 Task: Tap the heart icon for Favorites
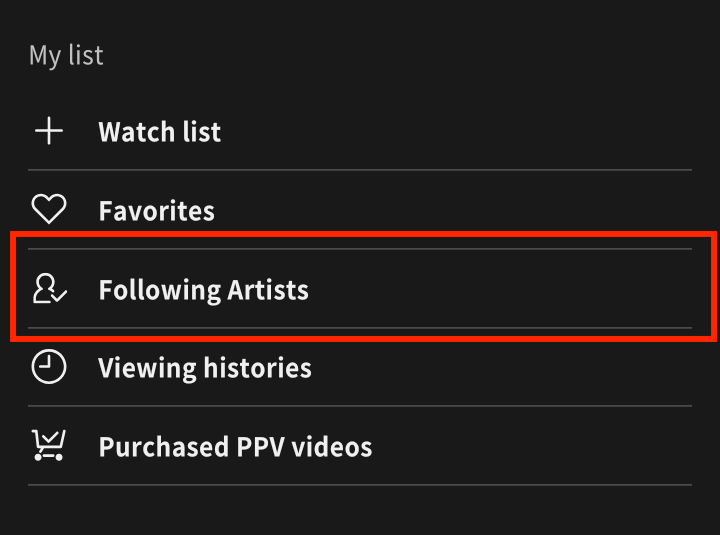[x=49, y=209]
